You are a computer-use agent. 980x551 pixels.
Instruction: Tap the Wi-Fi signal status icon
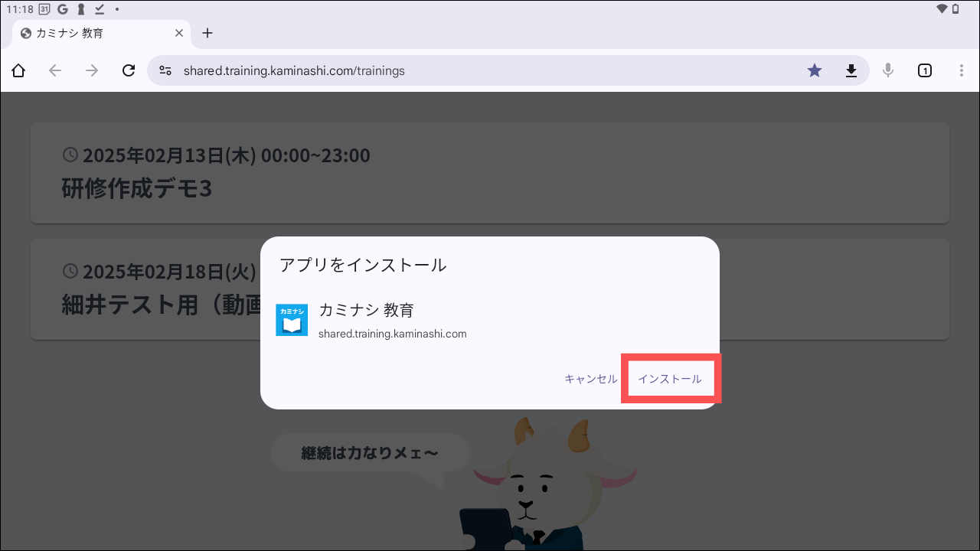click(x=942, y=9)
